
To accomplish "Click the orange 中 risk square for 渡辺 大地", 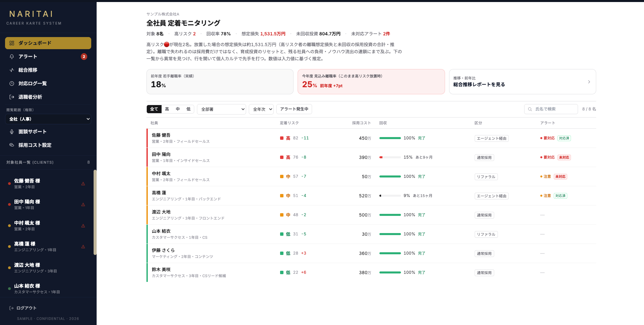I will (x=282, y=215).
